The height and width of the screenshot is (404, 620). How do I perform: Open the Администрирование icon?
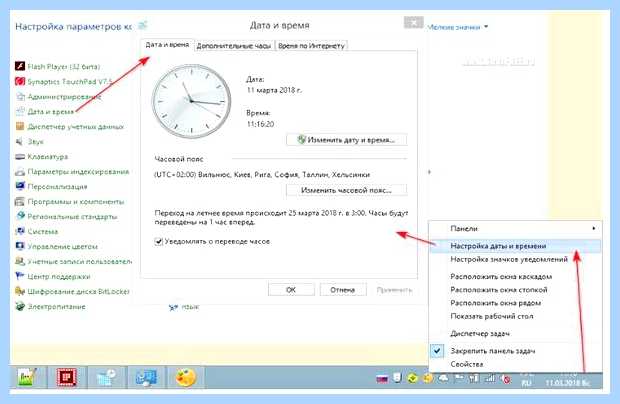20,96
